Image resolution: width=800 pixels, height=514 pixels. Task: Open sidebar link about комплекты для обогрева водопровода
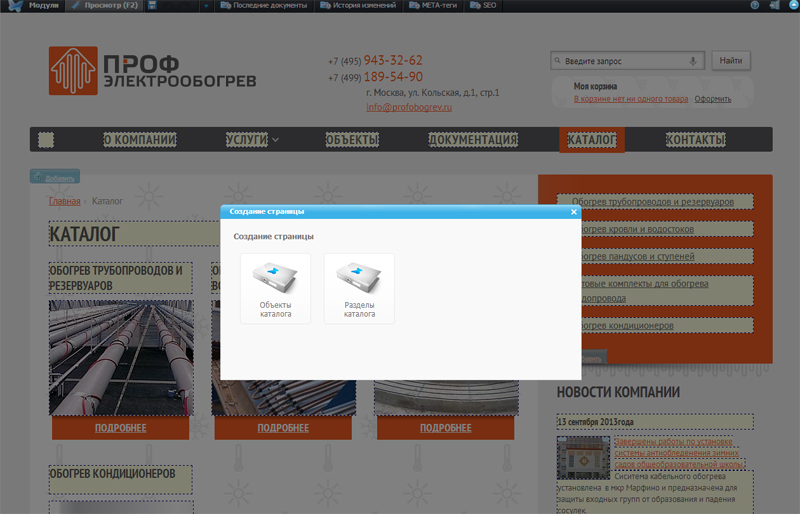645,290
